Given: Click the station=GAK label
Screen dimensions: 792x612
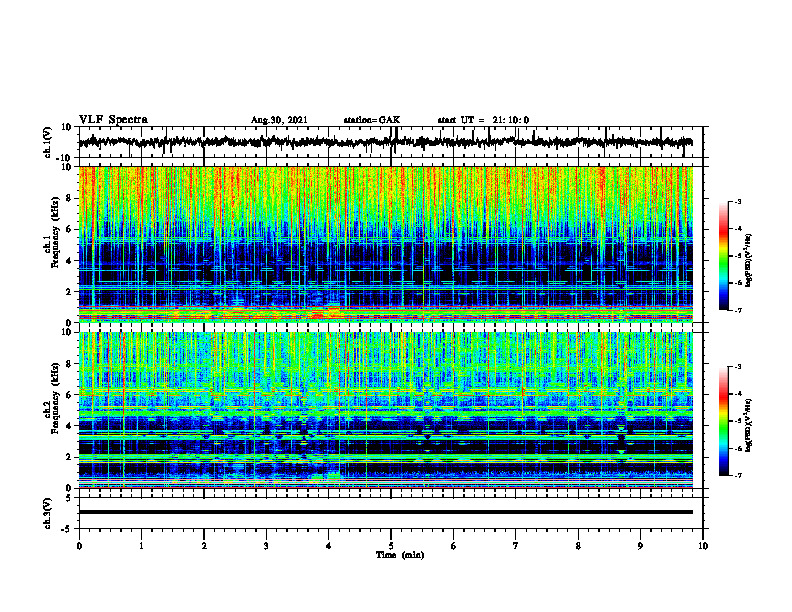Looking at the screenshot, I should (x=372, y=120).
